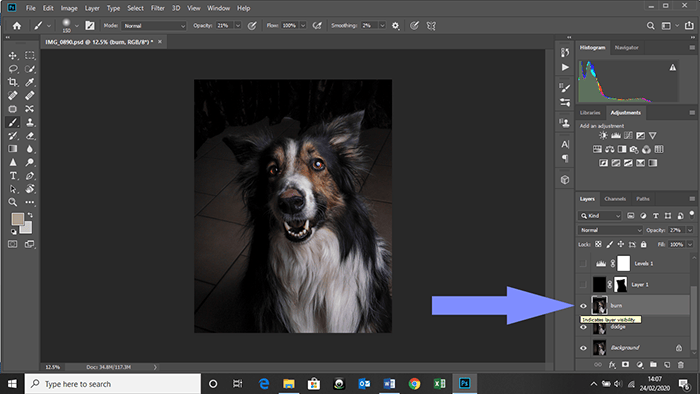Choose the Clone Stamp tool

[30, 122]
